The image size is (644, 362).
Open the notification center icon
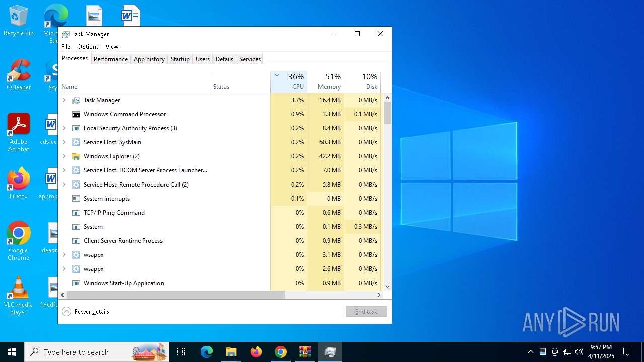point(627,352)
